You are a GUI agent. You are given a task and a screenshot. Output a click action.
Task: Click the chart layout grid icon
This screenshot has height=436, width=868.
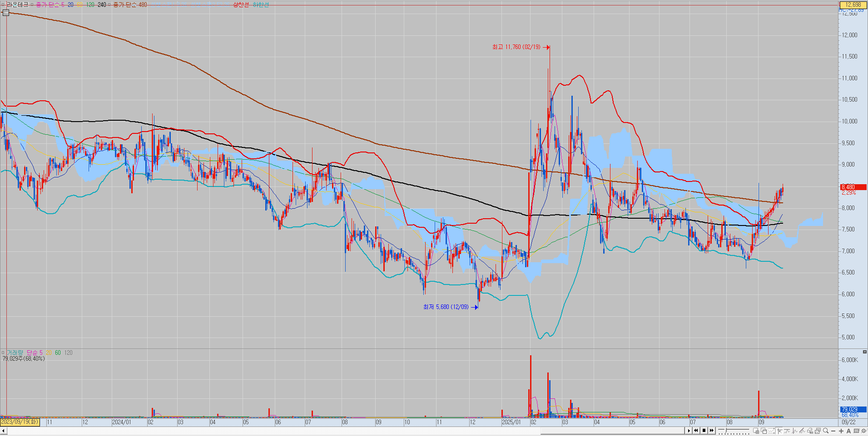pyautogui.click(x=756, y=431)
